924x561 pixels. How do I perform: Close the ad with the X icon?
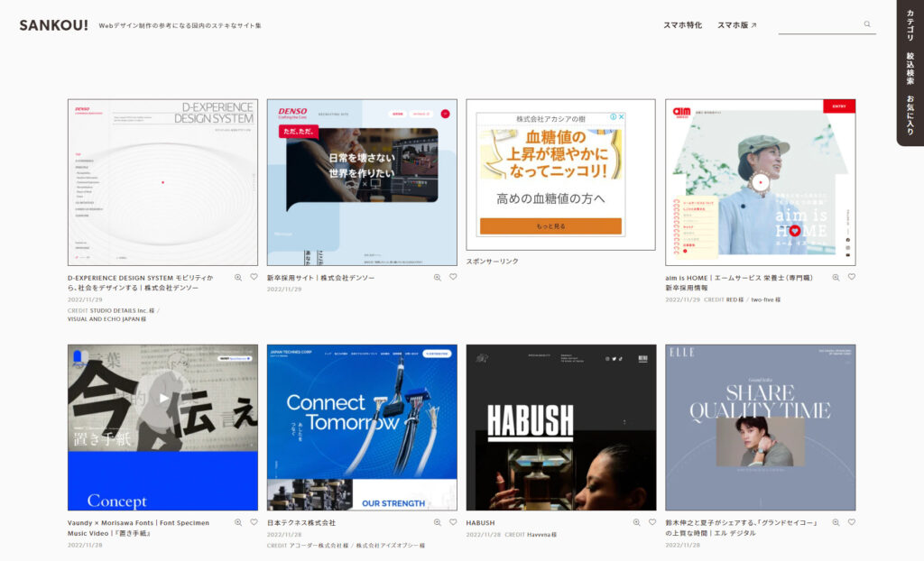[x=621, y=116]
